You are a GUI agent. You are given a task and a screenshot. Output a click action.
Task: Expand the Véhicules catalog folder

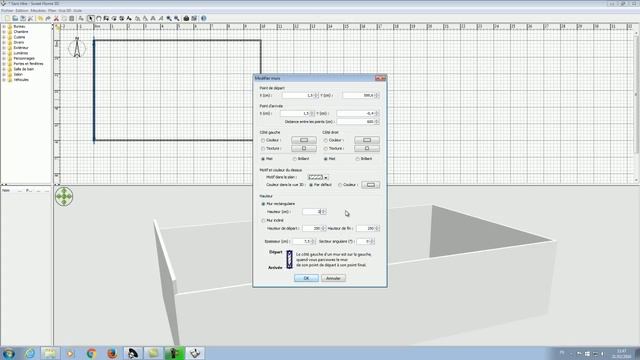point(4,80)
